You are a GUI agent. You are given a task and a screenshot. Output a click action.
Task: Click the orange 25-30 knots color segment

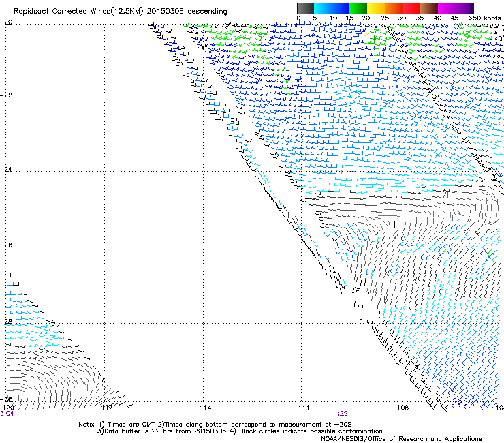pos(394,8)
